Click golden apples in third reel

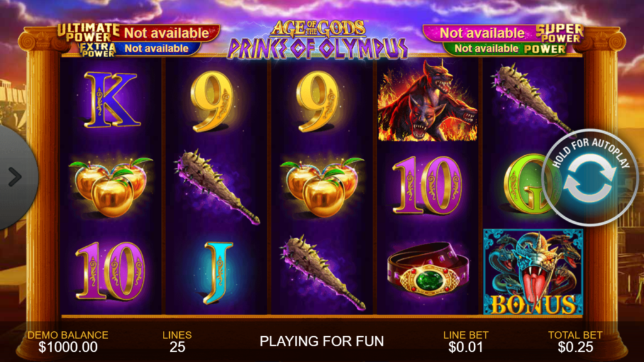(321, 187)
